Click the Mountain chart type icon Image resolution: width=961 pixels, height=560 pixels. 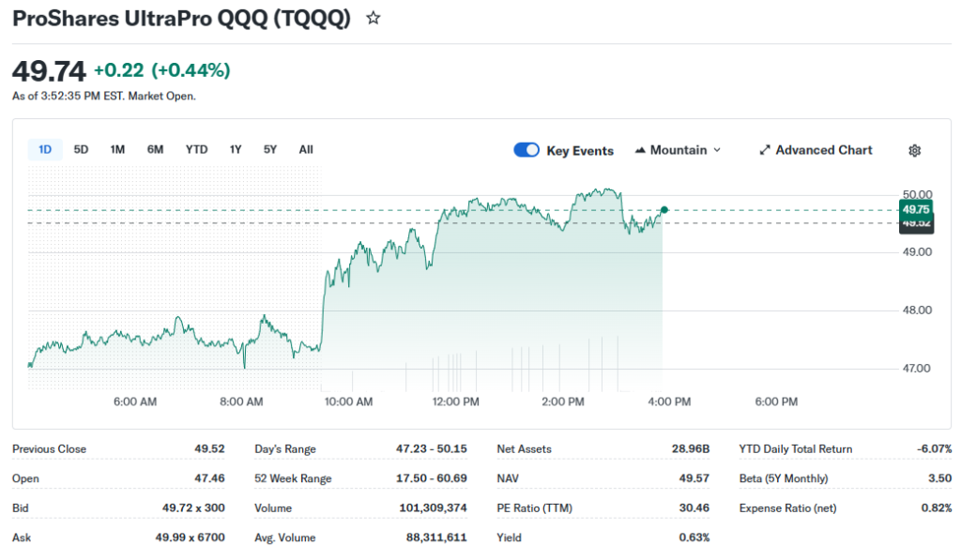(641, 150)
